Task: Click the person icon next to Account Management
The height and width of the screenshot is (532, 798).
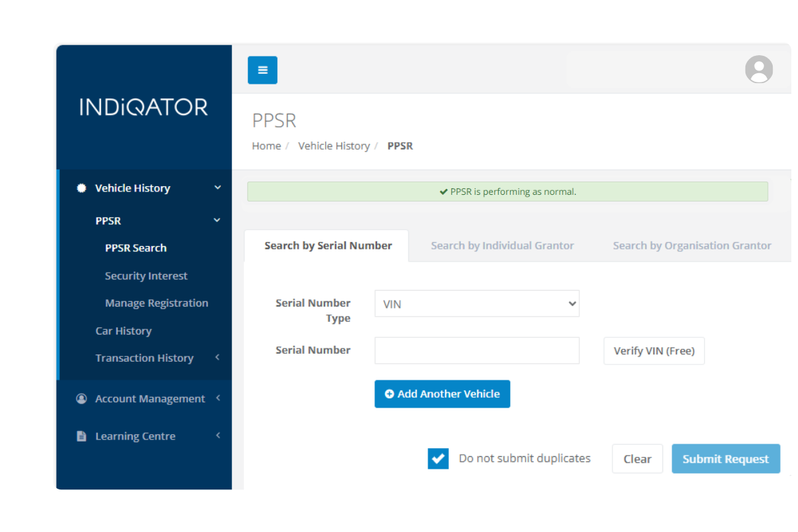Action: click(80, 398)
